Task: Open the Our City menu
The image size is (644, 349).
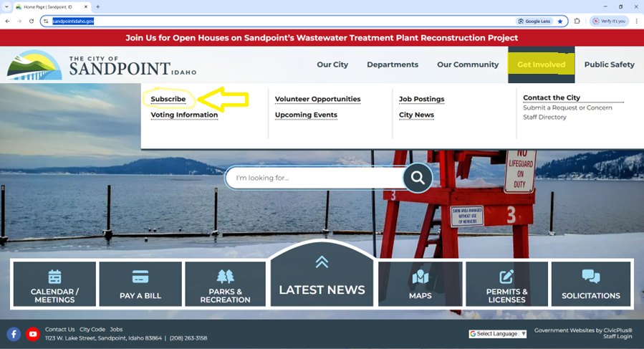Action: [332, 64]
